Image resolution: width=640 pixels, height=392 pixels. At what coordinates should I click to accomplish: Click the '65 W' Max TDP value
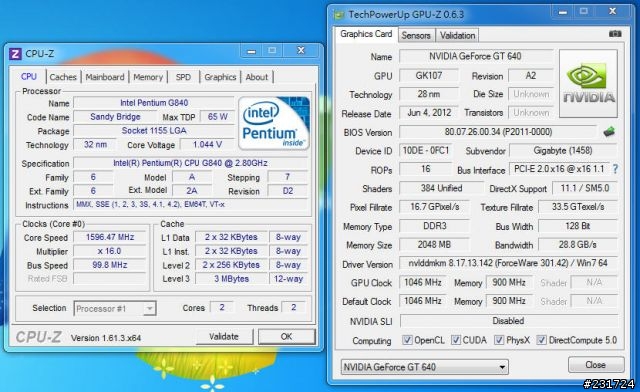218,117
